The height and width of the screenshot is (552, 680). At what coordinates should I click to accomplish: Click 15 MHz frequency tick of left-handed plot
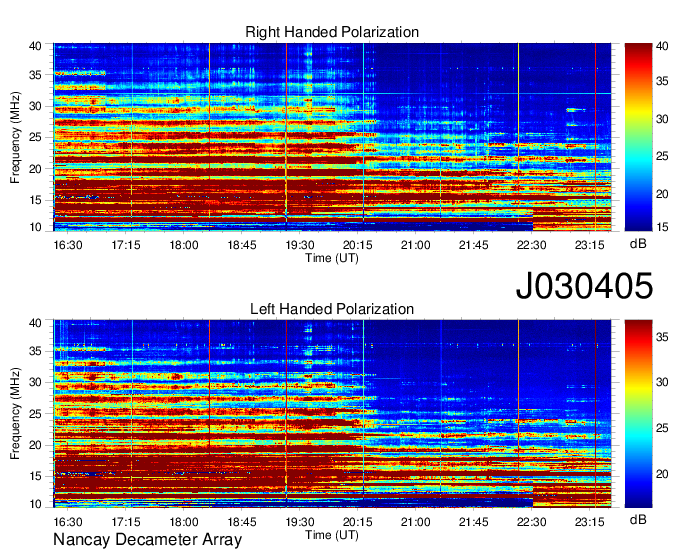click(35, 477)
